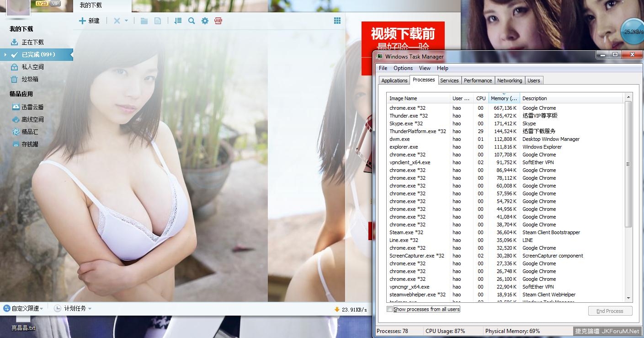The width and height of the screenshot is (644, 338).
Task: Select the Thunder.exe *32 process row
Action: pos(409,116)
